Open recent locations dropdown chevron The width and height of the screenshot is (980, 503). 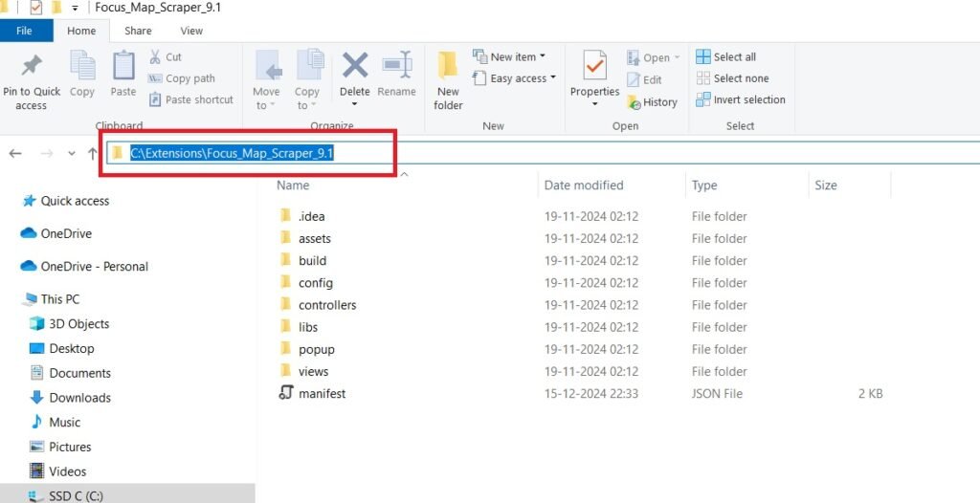[x=71, y=153]
